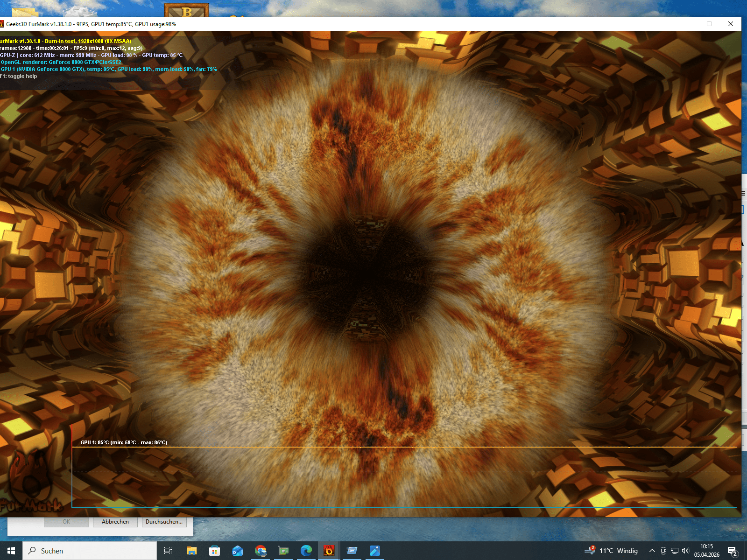Screen dimensions: 747x560
Task: Click Durchsuchen... in the dialog behind FurMark
Action: 164,522
